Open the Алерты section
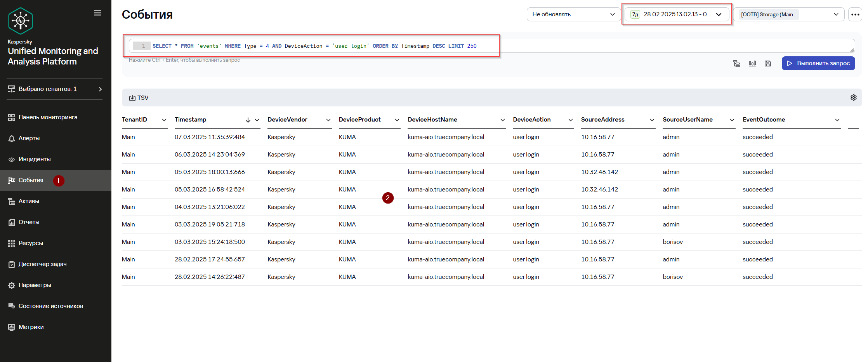The height and width of the screenshot is (362, 868). 56,138
